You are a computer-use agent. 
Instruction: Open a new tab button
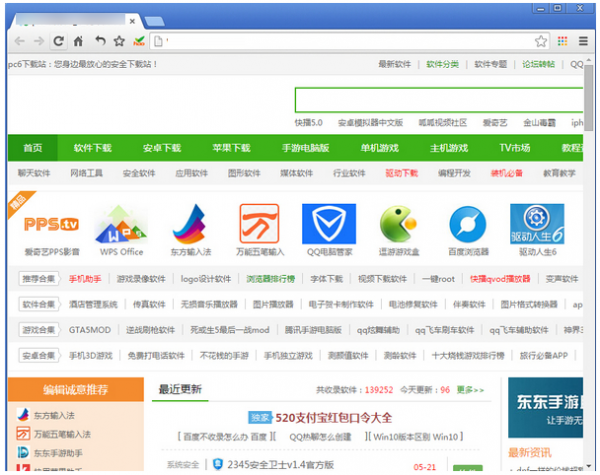(x=155, y=22)
